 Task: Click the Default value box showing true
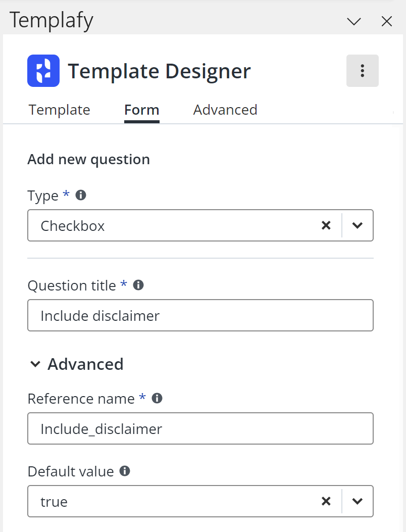pyautogui.click(x=172, y=501)
